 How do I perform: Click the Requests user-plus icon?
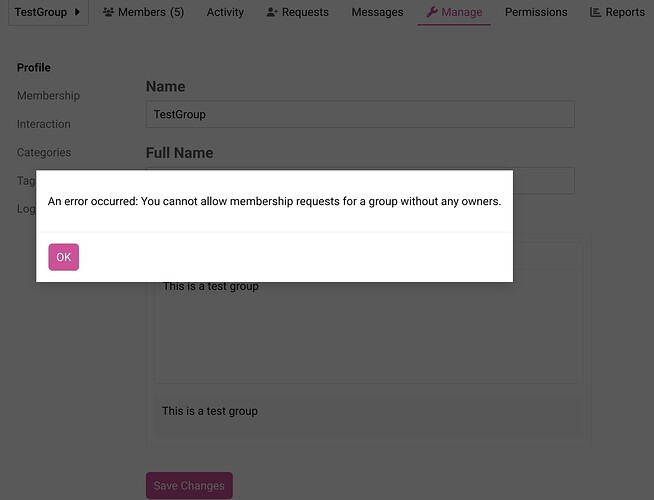pos(272,12)
